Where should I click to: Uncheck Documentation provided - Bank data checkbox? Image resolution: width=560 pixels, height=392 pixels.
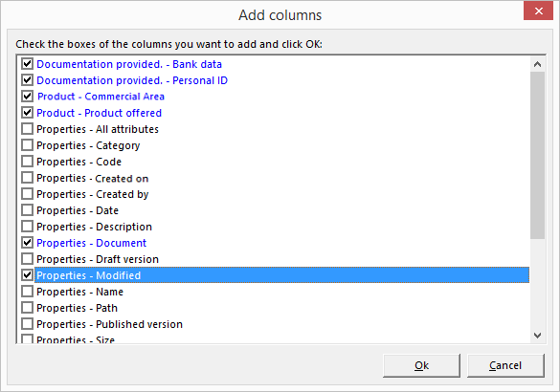click(27, 64)
